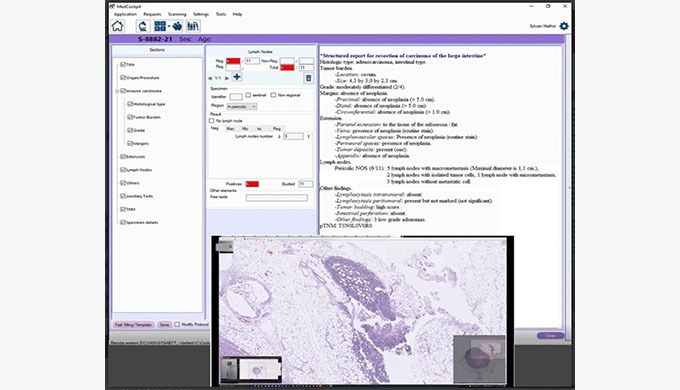Click the slide overview thumbnail in viewer

click(x=259, y=370)
